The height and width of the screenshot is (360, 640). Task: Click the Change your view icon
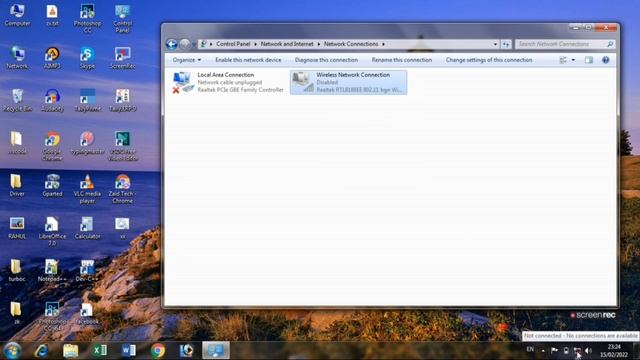pos(563,60)
